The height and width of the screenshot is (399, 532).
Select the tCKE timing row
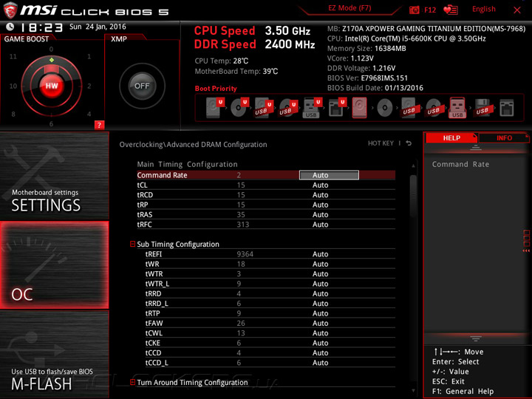pos(270,343)
